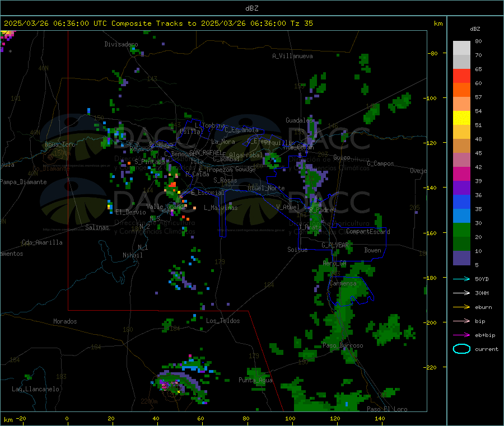Click the SAN_RAFAEL map label
This screenshot has width=504, height=426.
[x=206, y=152]
